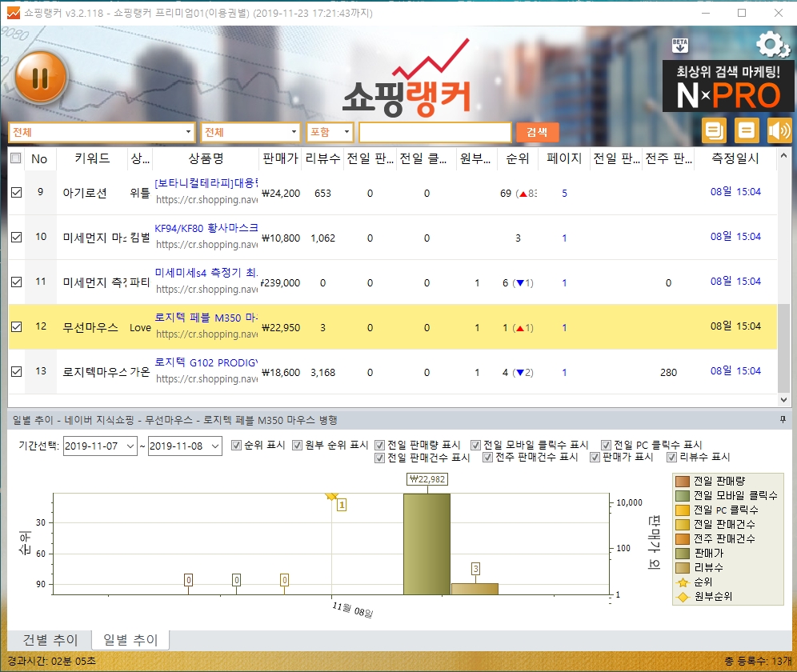Screen dimensions: 797x672
Task: Open the 로지텍 G102 PRODIGY product link
Action: pos(206,362)
